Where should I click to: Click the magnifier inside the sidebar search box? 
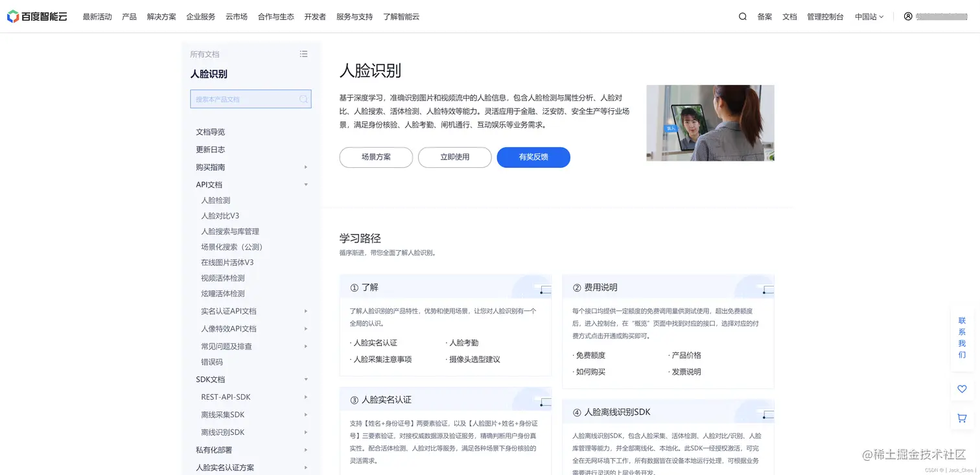click(x=303, y=98)
